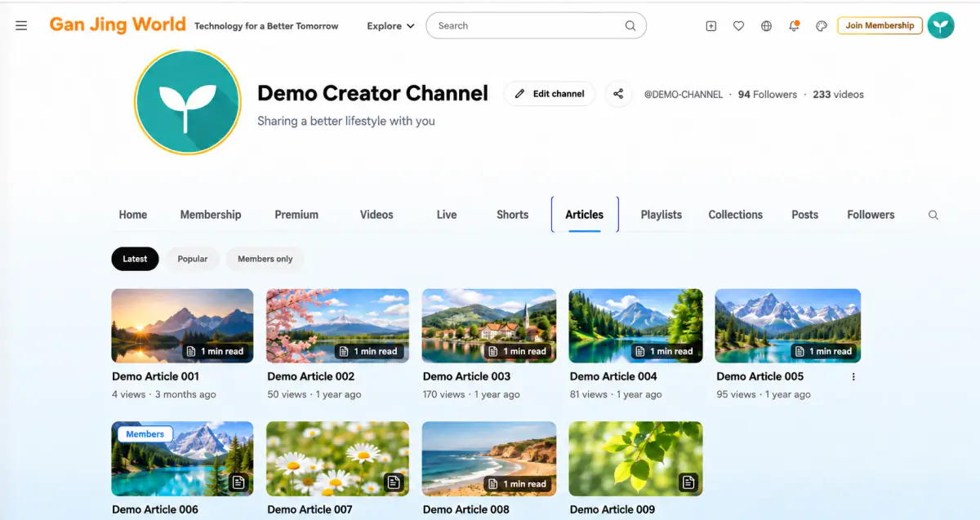Click the search icon in the channel tabs
This screenshot has height=520, width=980.
933,215
